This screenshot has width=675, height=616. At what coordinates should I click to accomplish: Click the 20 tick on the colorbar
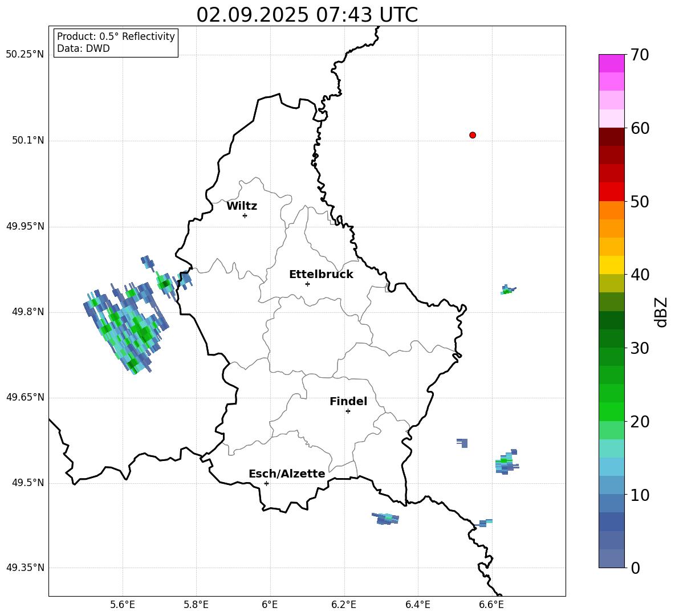pyautogui.click(x=639, y=422)
